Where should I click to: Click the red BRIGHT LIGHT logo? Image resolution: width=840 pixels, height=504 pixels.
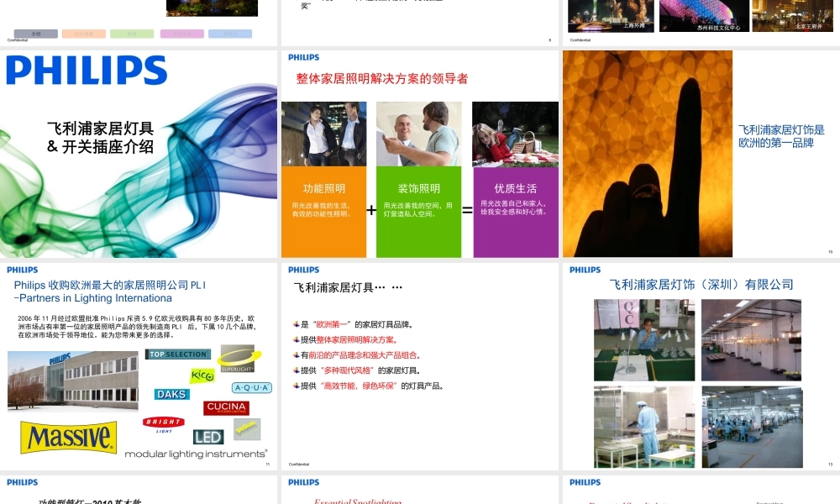click(x=164, y=423)
